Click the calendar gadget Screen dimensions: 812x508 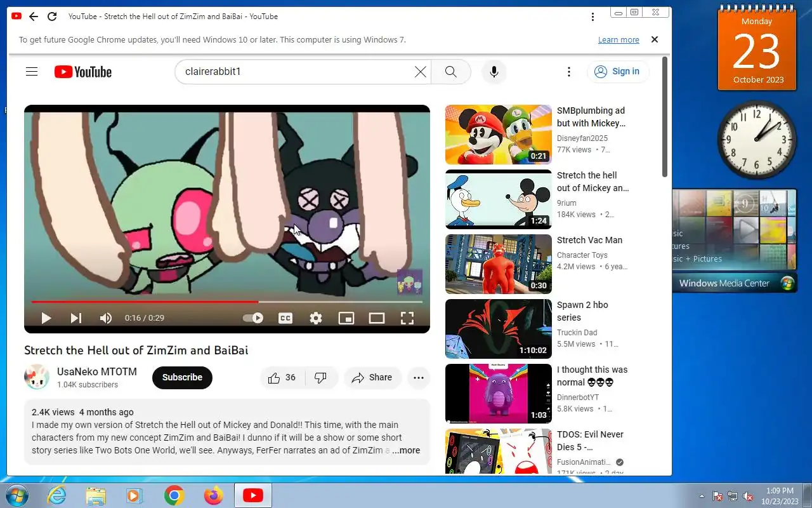pos(757,50)
